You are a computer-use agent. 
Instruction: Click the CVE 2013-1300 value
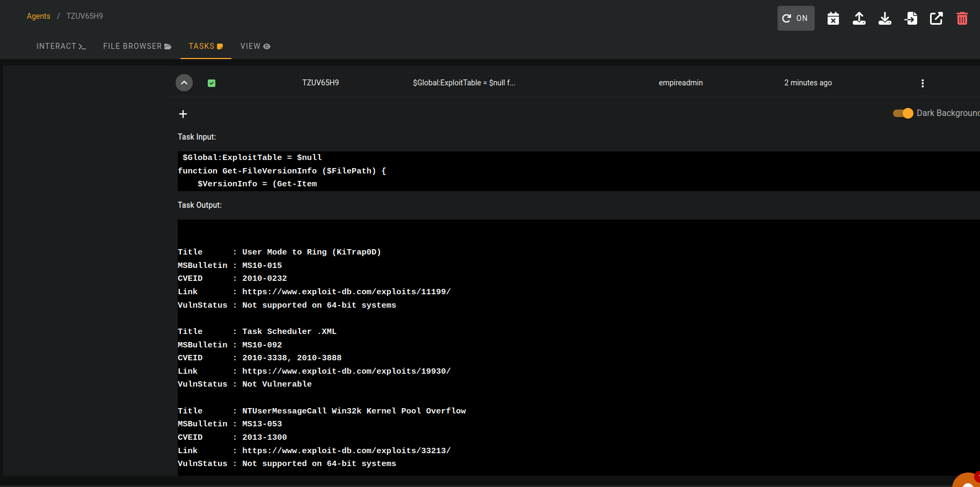264,437
